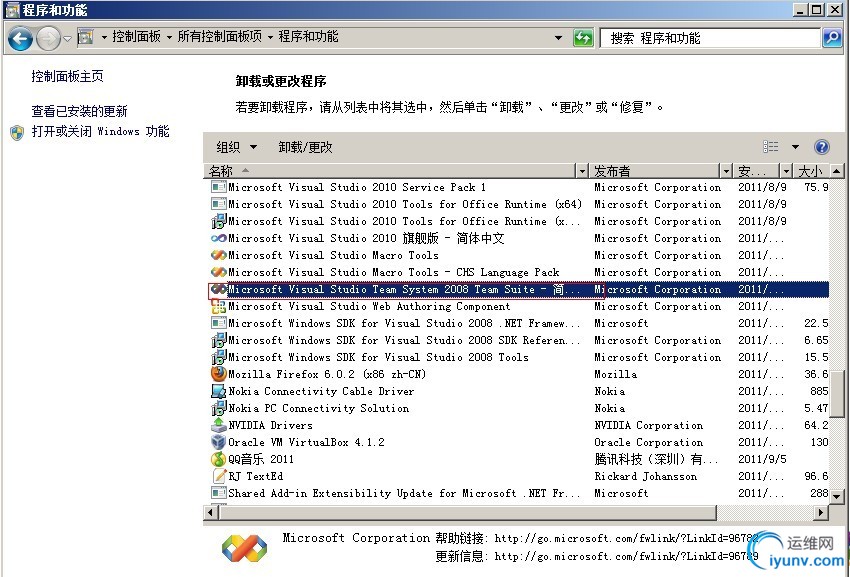This screenshot has width=850, height=577.
Task: Click the QQ音乐 2011 icon
Action: 218,459
